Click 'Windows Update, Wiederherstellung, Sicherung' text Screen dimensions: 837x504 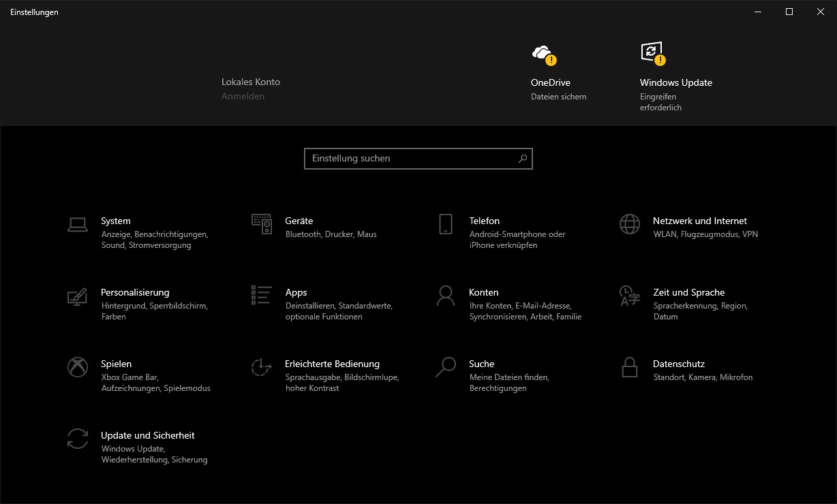[x=155, y=454]
